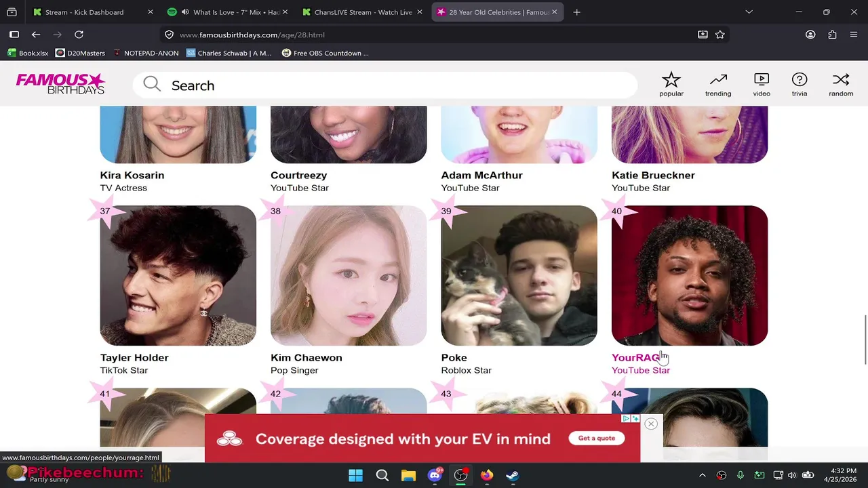This screenshot has height=488, width=868.
Task: Open Discord from the taskbar
Action: [x=435, y=475]
